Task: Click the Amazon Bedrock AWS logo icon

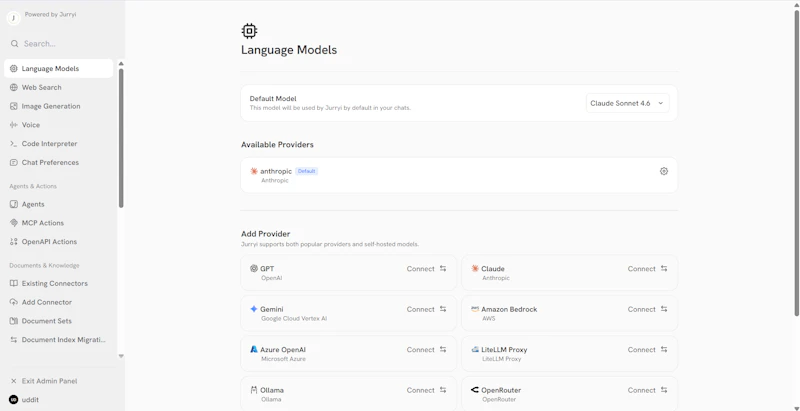Action: pyautogui.click(x=475, y=309)
